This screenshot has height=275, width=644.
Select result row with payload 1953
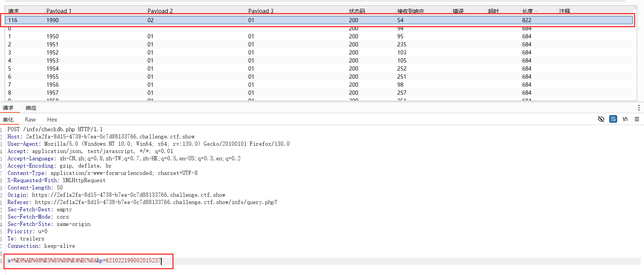319,61
